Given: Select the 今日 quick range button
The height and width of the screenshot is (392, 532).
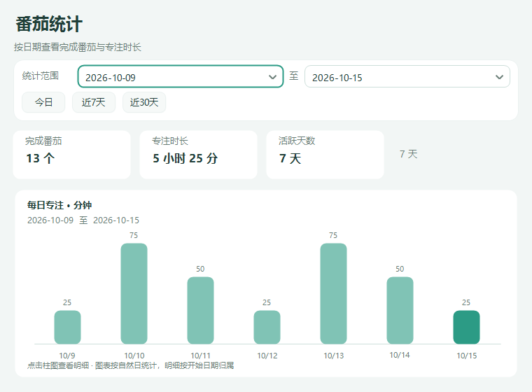Looking at the screenshot, I should 43,102.
